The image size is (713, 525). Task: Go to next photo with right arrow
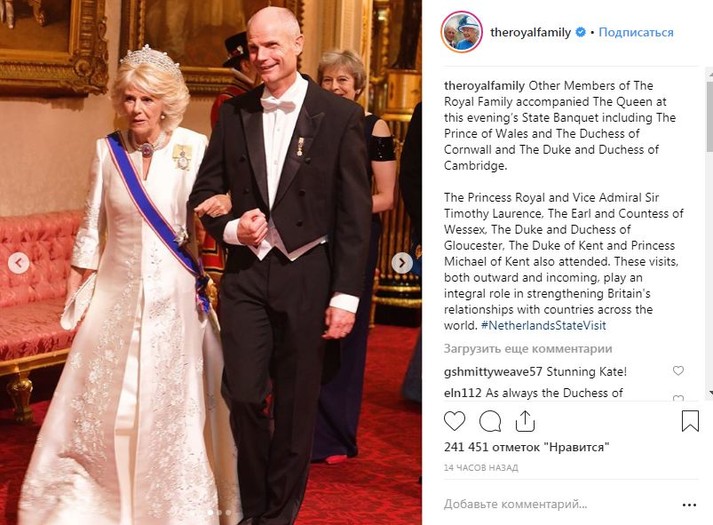(x=402, y=263)
